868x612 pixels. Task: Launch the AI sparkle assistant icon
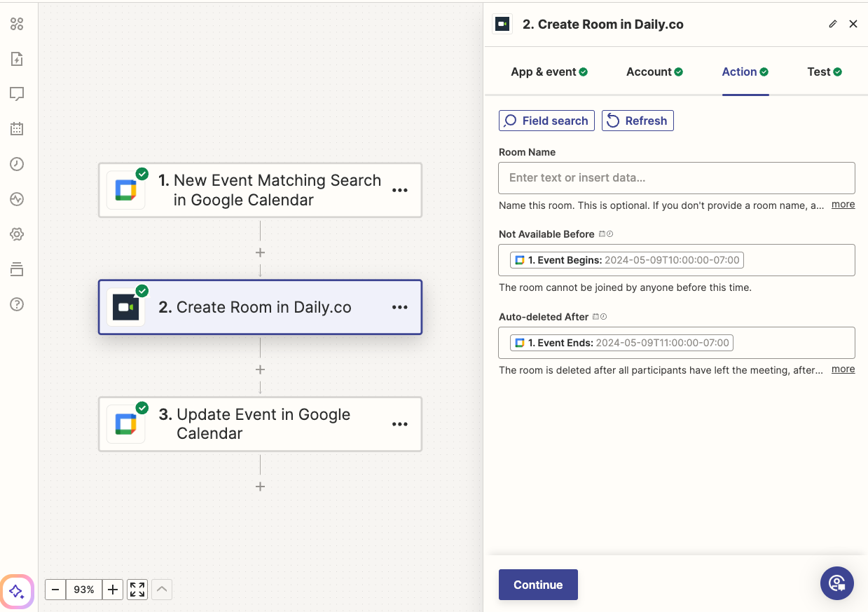click(x=17, y=592)
